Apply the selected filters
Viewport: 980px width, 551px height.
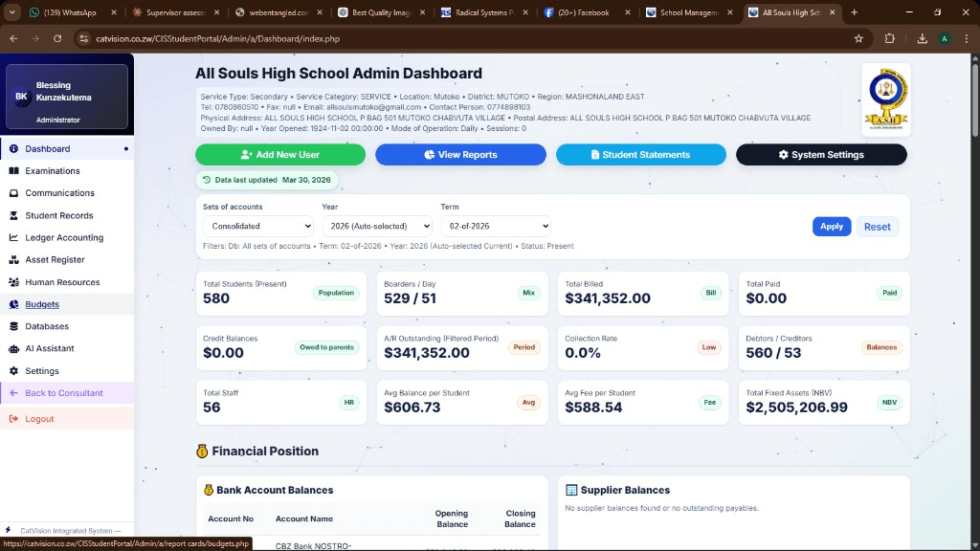(x=832, y=227)
